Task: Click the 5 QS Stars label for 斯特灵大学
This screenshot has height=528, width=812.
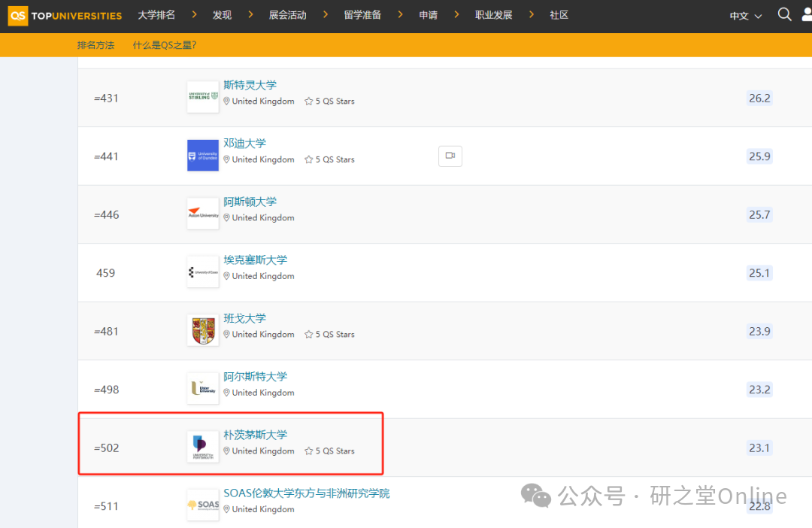Action: (x=335, y=101)
